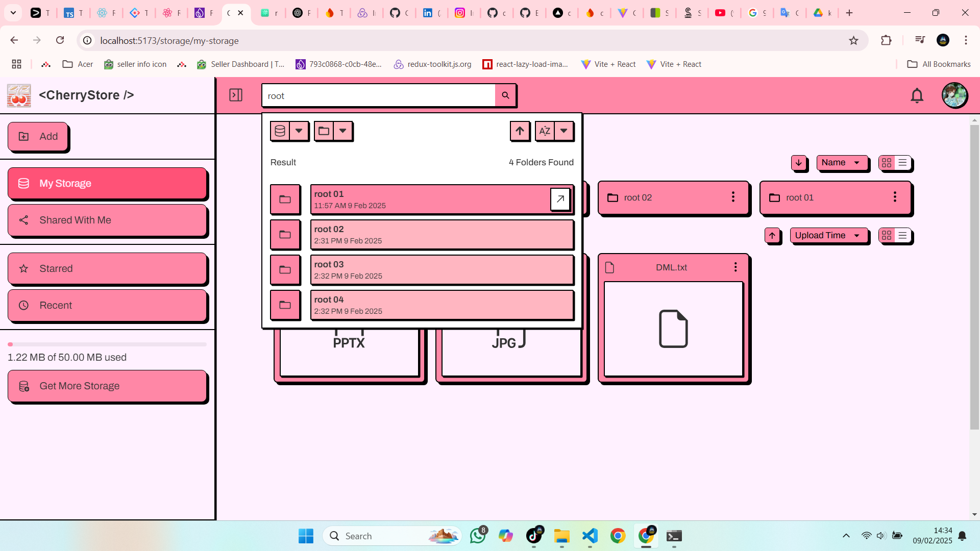Switch files to grid view

[x=887, y=235]
